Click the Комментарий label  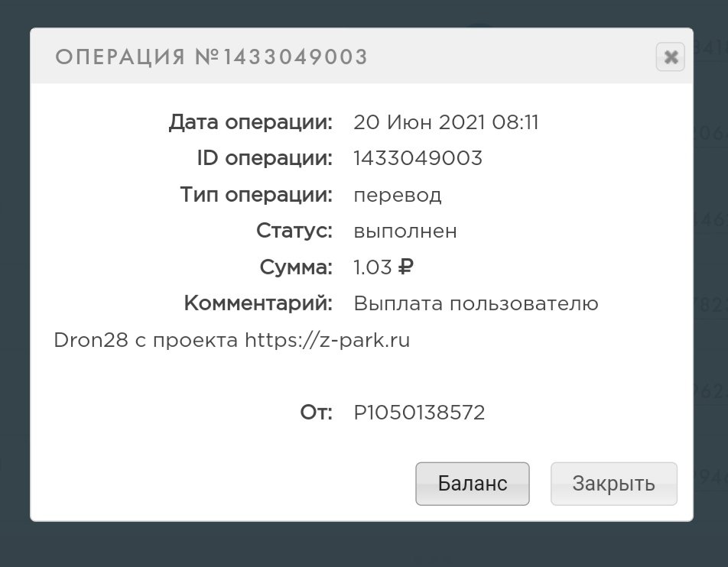(x=258, y=303)
